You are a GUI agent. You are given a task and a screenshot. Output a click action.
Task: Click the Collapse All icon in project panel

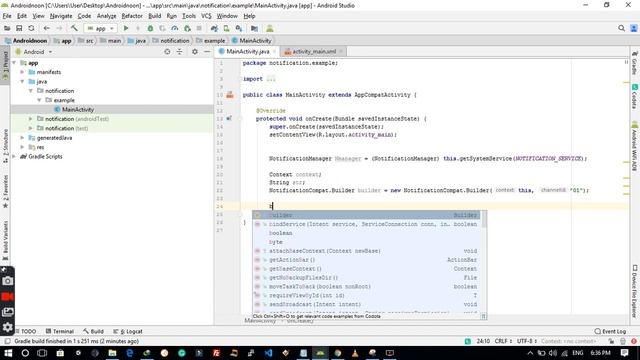tap(180, 52)
